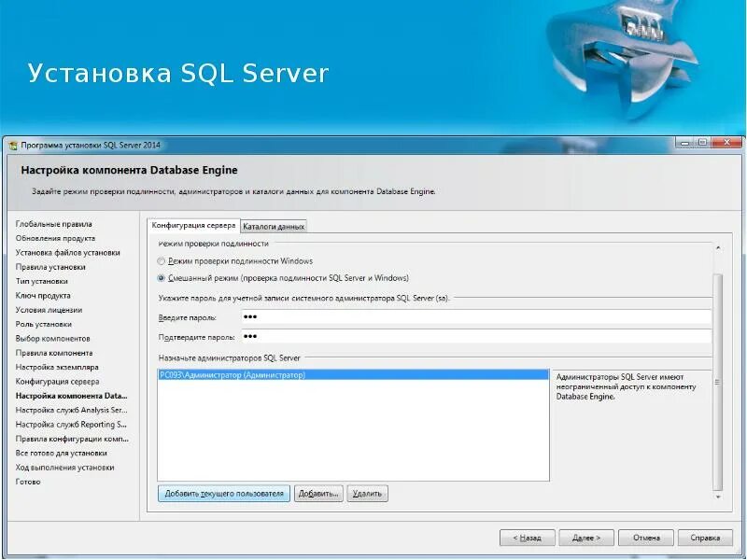Click Роль установки step in sidebar

pyautogui.click(x=43, y=324)
